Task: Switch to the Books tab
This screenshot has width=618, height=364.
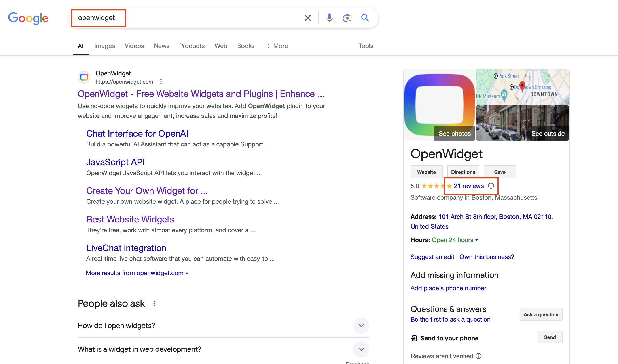Action: 246,46
